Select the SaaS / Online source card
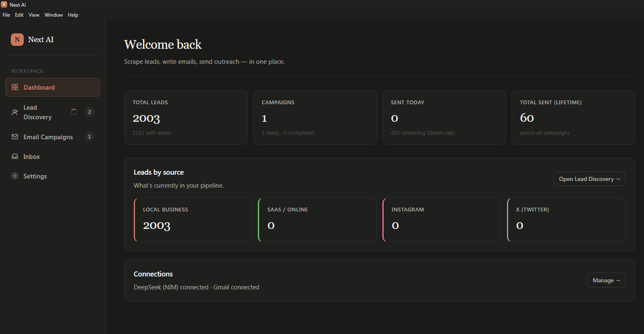This screenshot has height=334, width=644. point(317,220)
